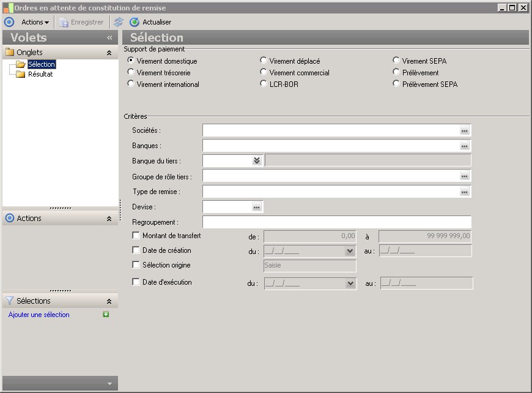This screenshot has width=532, height=393.
Task: Collapse the Sélections panel section
Action: tap(109, 301)
